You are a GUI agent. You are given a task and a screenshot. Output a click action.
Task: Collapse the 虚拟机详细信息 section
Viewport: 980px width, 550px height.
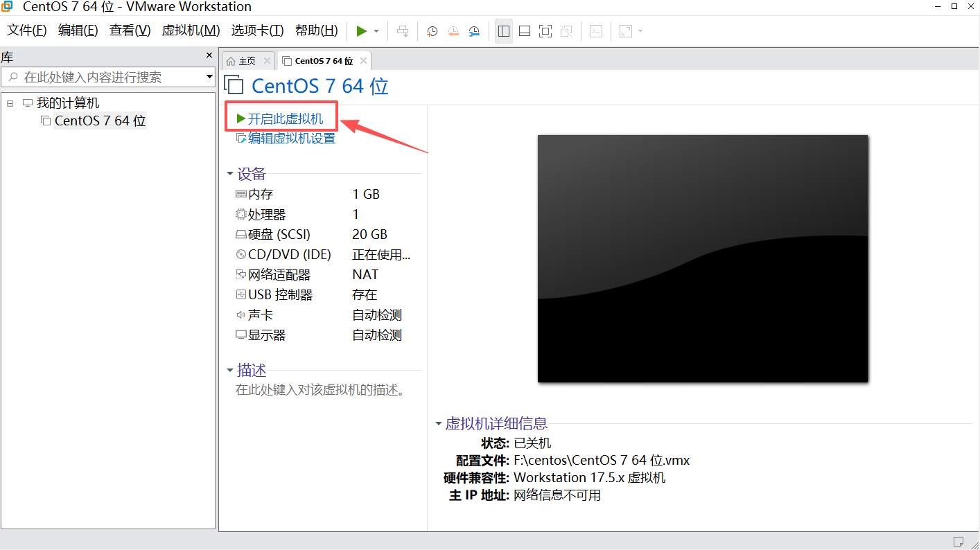pos(438,423)
